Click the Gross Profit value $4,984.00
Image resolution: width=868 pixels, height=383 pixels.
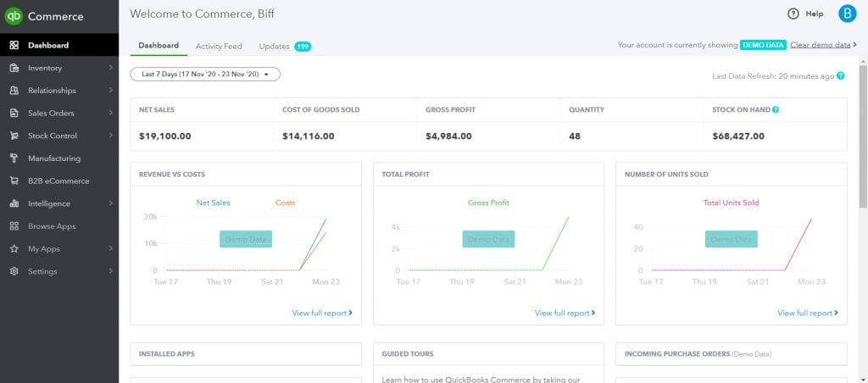point(448,136)
